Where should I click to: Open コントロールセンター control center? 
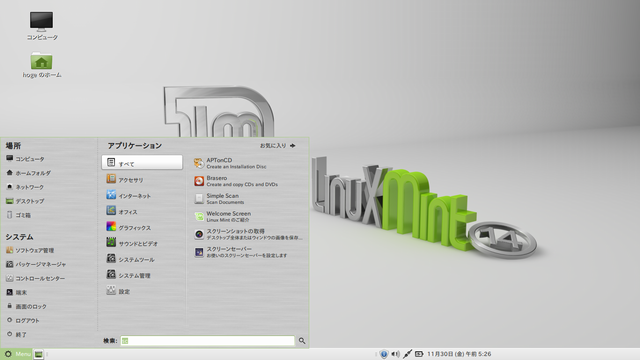36,278
